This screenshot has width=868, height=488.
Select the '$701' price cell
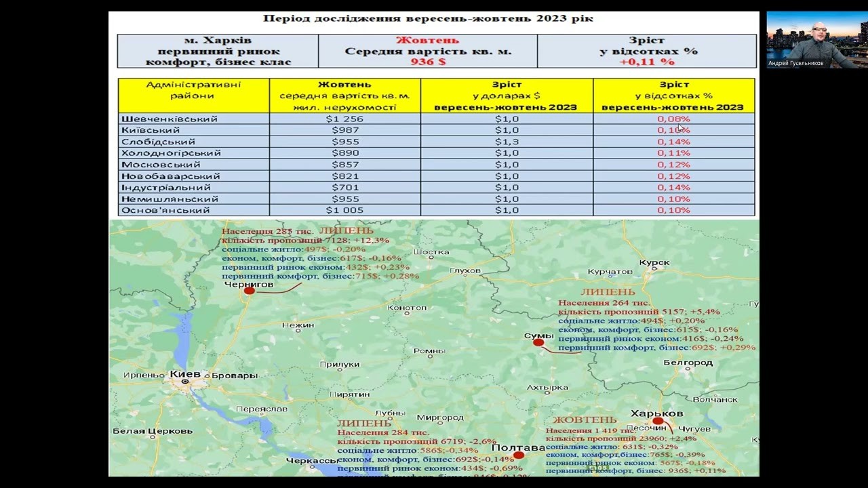[344, 188]
